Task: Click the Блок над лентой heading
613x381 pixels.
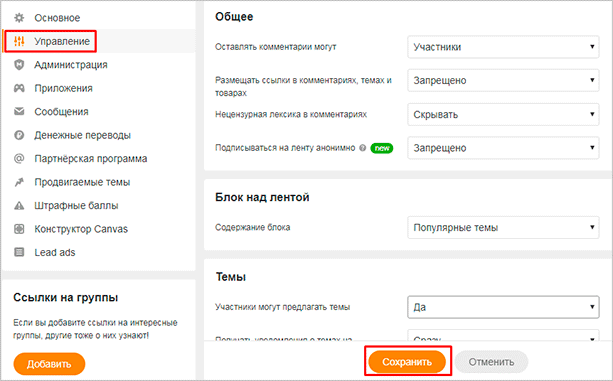Action: (x=262, y=197)
